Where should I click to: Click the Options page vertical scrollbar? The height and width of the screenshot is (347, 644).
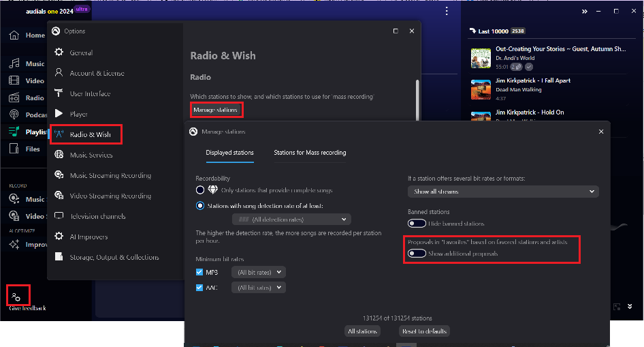[417, 100]
